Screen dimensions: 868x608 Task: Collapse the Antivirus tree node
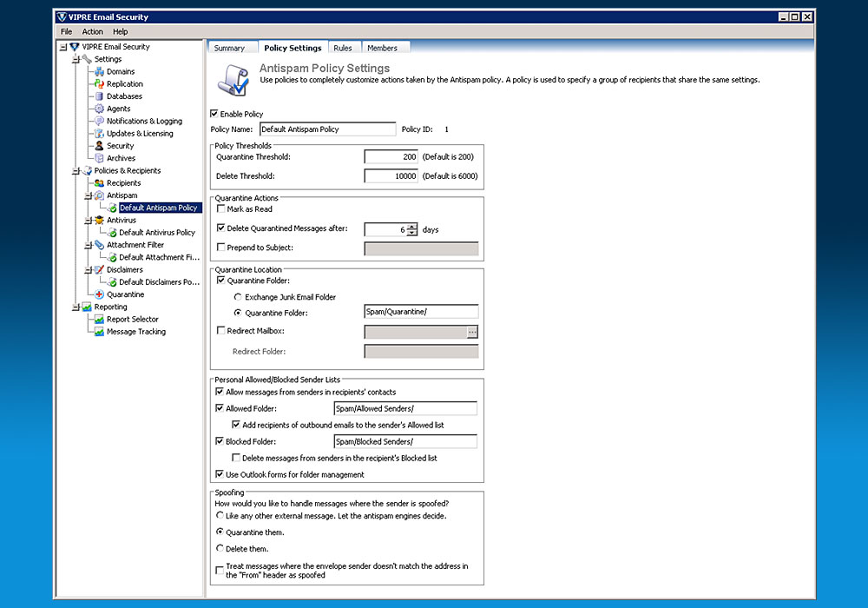pos(88,221)
